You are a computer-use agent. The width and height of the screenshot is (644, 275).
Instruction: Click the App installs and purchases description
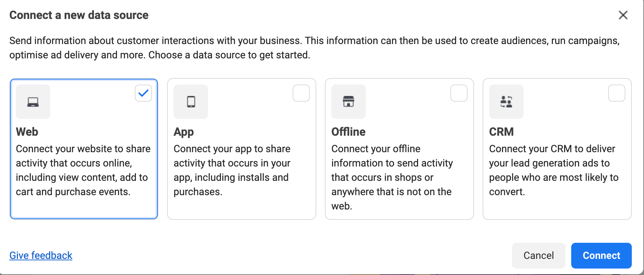coord(232,170)
